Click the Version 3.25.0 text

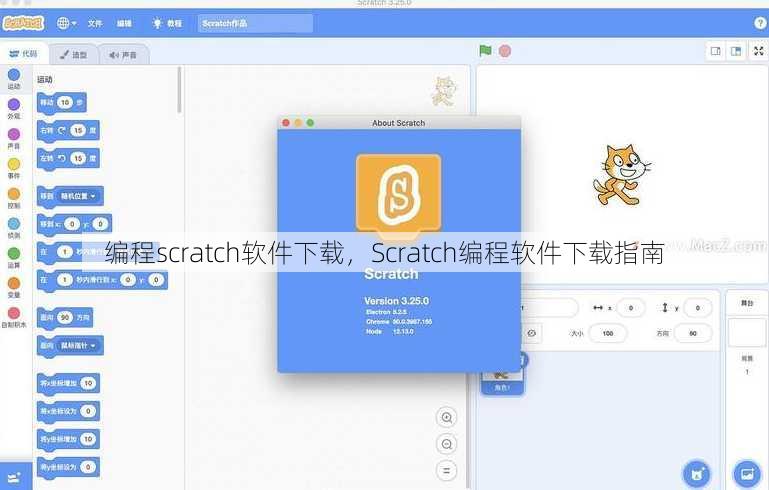pos(396,301)
